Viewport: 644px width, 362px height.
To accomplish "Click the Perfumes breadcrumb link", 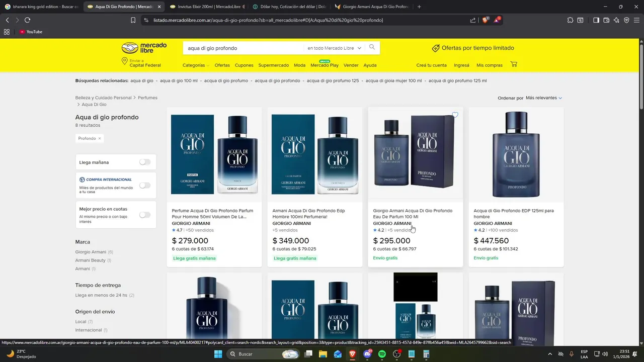I will [147, 98].
